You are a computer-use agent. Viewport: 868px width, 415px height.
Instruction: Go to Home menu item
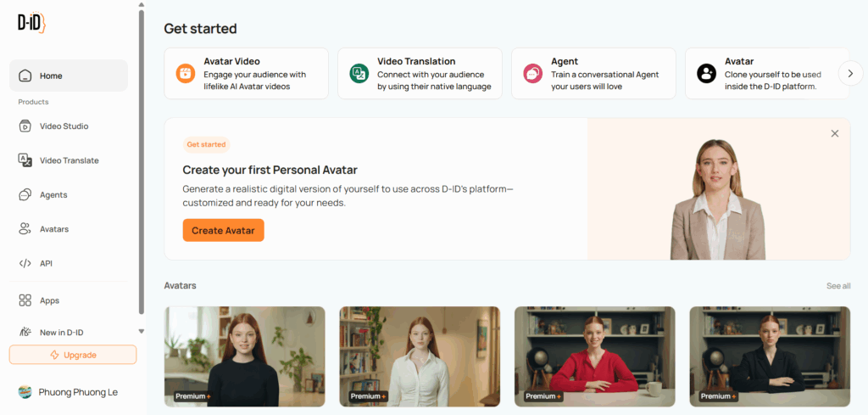69,76
